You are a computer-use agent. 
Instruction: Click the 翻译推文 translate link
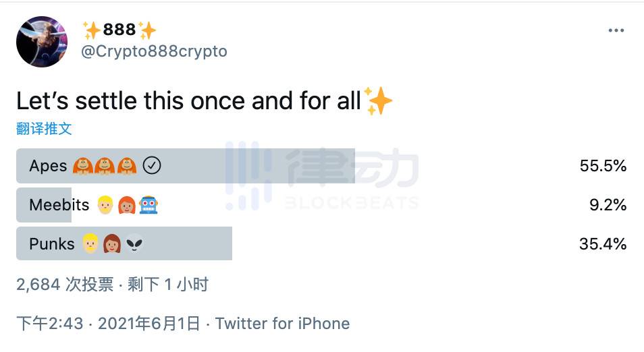click(44, 128)
